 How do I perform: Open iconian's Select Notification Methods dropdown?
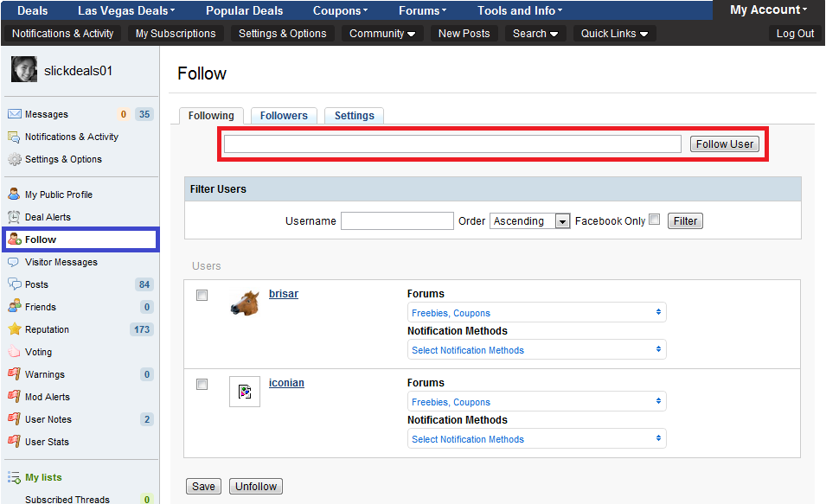tap(536, 438)
